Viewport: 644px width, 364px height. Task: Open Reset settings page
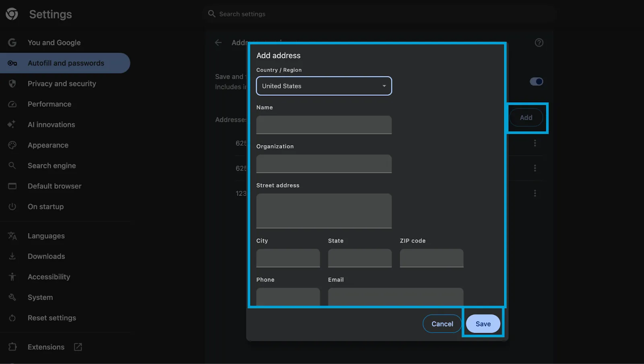click(x=52, y=318)
